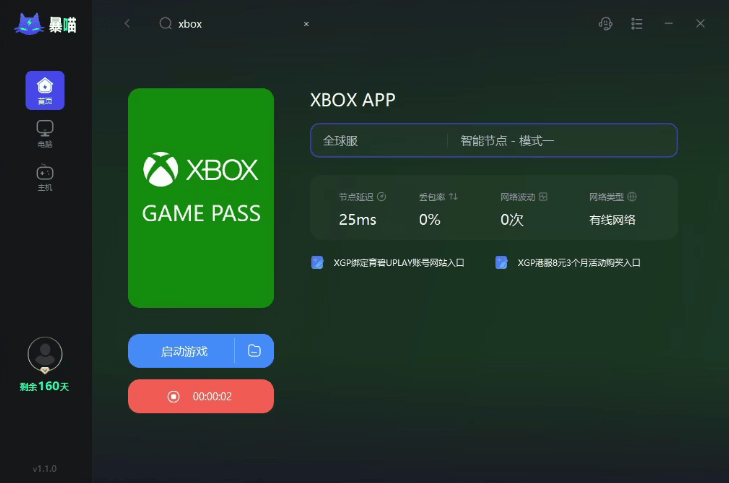Click the user avatar profile icon
The image size is (729, 483).
pos(45,355)
